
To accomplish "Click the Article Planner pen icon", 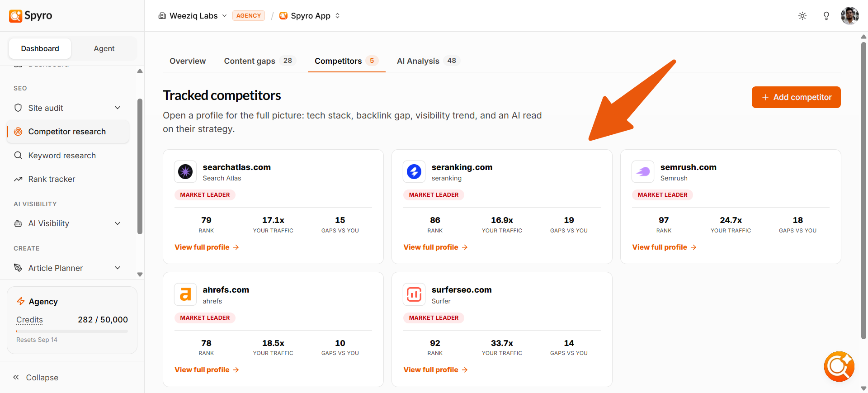I will tap(18, 268).
